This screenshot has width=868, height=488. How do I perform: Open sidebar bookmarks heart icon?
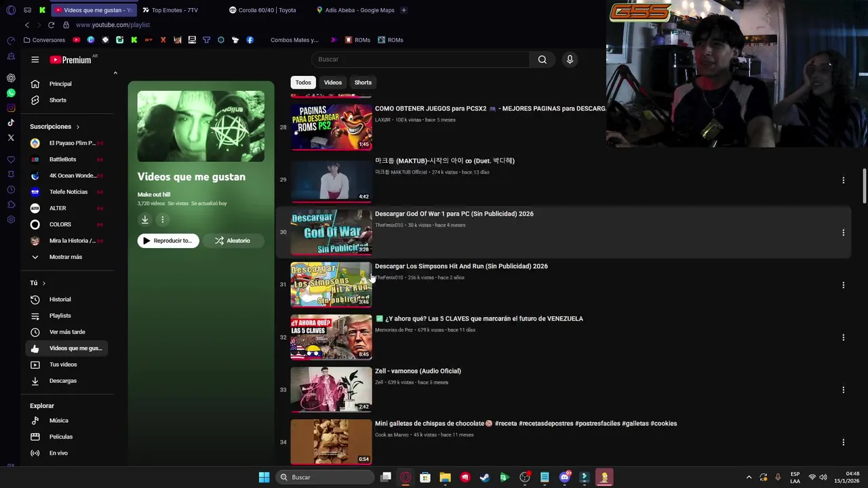pos(11,160)
